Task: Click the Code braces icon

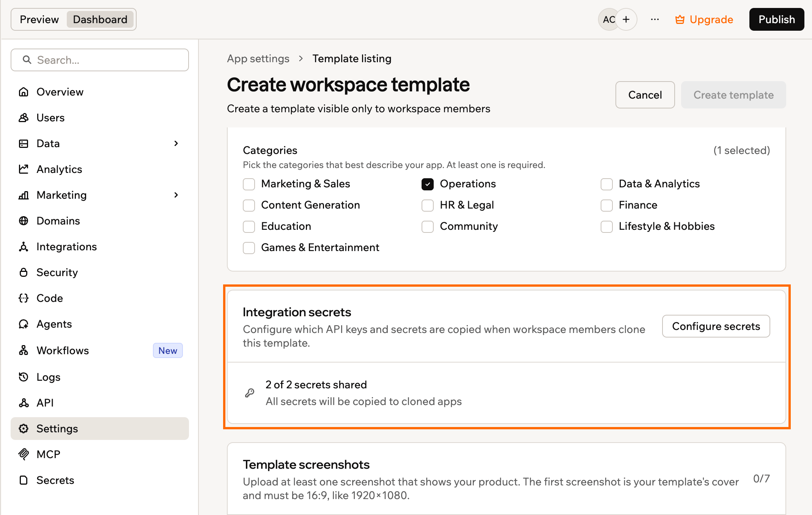Action: pyautogui.click(x=24, y=298)
